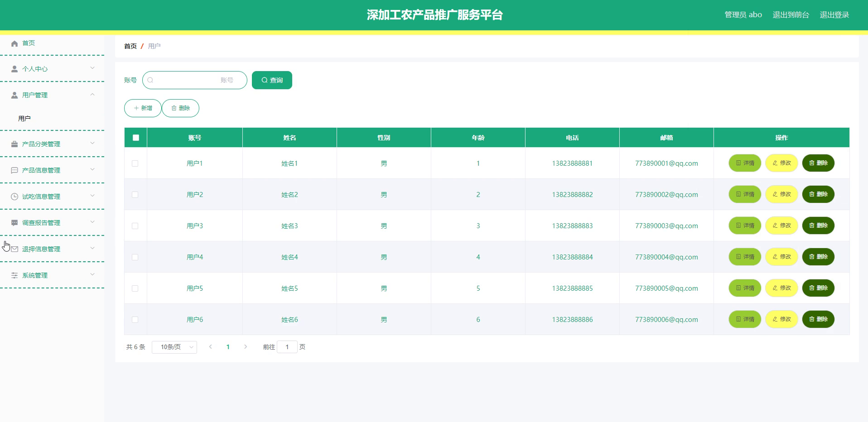Go to previous page arrow
Screen dimensions: 868x422
[210, 347]
